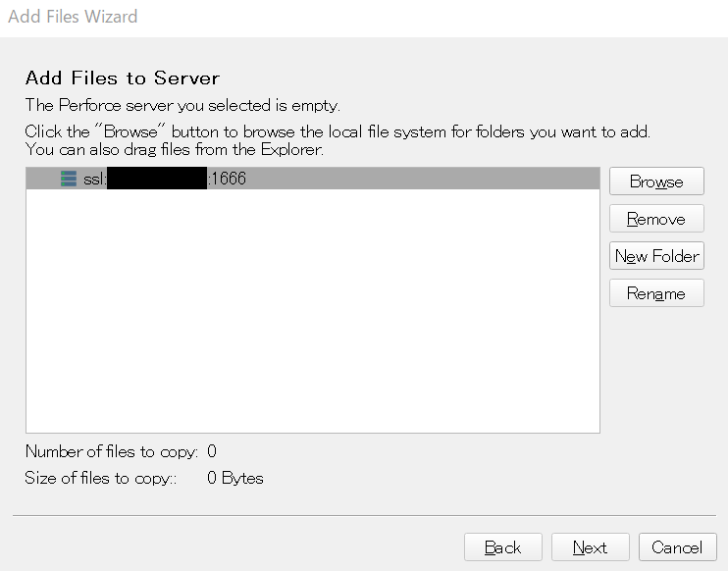Go Back to the previous wizard step

(x=502, y=547)
